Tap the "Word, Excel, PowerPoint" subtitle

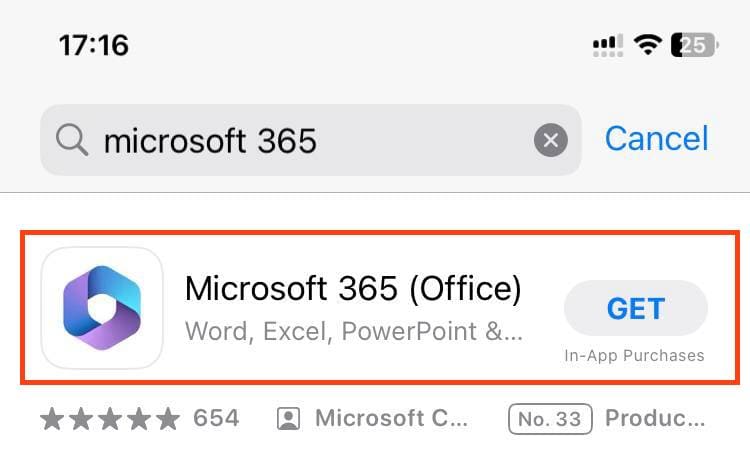click(353, 331)
